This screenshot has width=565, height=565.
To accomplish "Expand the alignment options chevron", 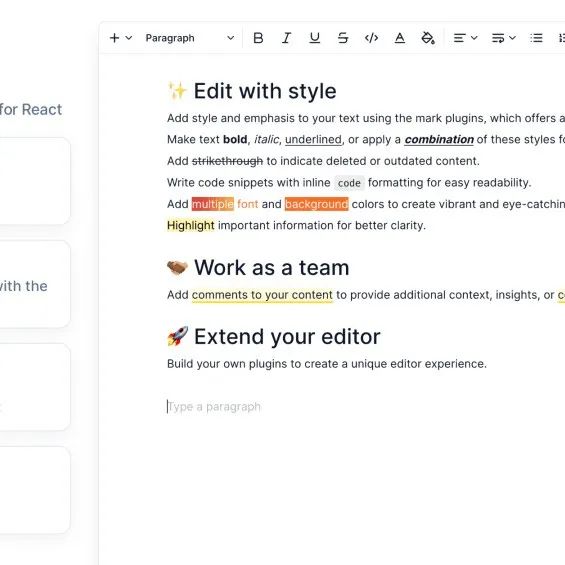I will 474,38.
